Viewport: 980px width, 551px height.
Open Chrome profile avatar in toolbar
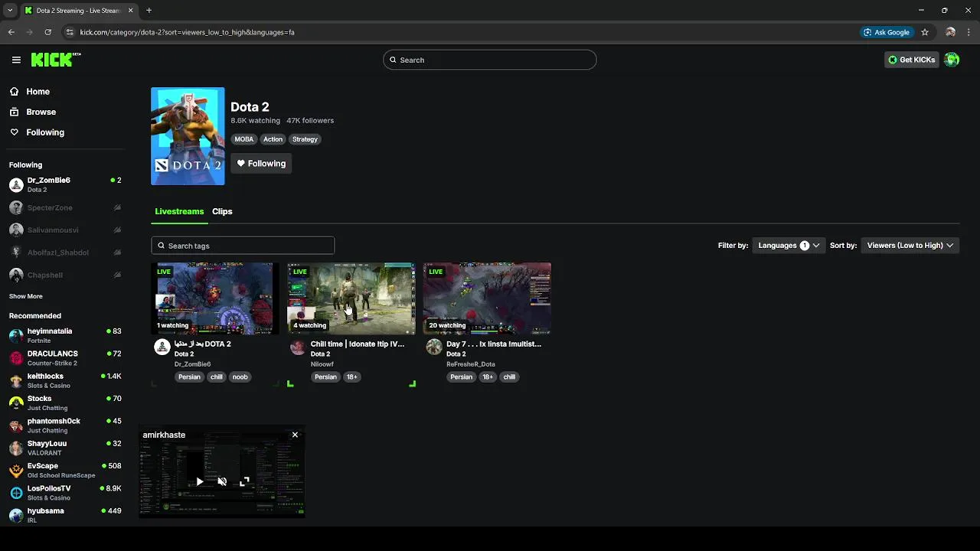point(950,32)
